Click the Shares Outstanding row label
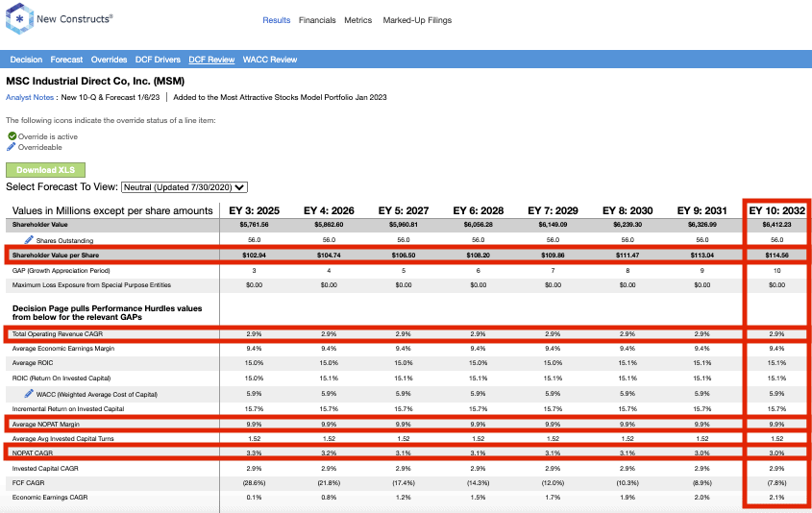 64,241
